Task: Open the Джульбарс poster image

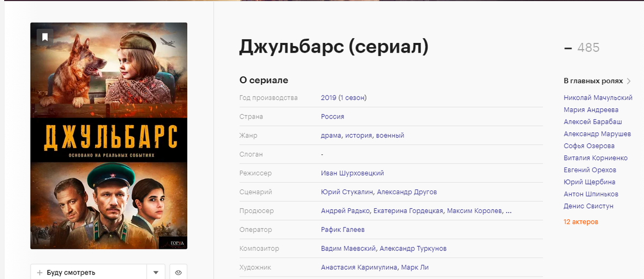Action: [109, 136]
